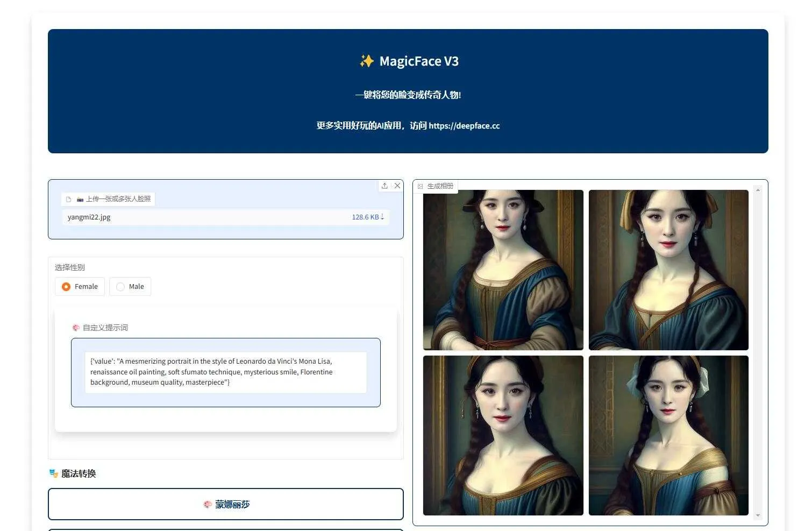Click the https://deepface.cc URL text
Image resolution: width=812 pixels, height=531 pixels.
(x=464, y=126)
